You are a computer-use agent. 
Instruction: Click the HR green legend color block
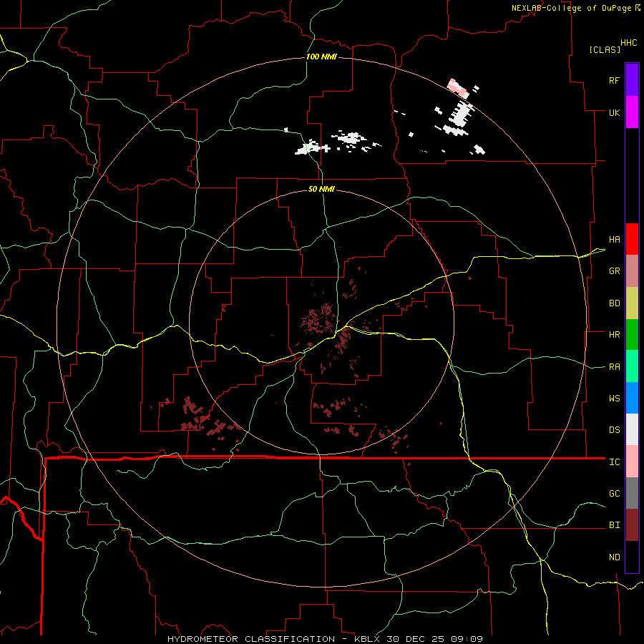click(632, 335)
